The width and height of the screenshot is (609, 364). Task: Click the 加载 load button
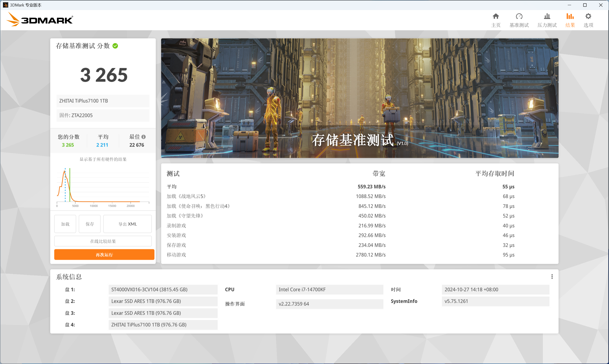click(65, 224)
